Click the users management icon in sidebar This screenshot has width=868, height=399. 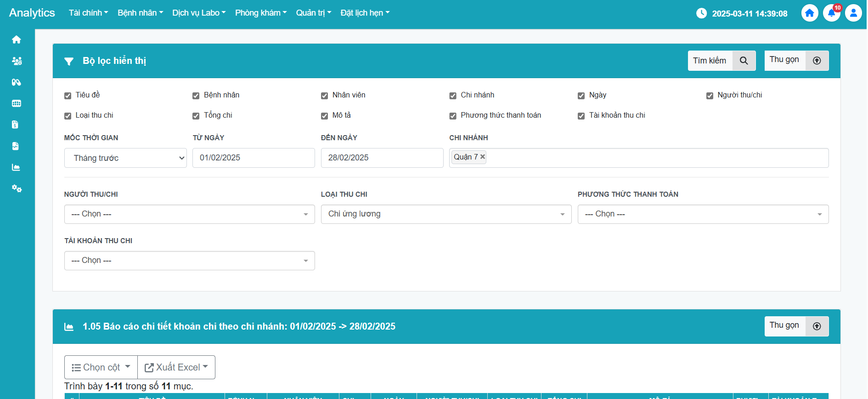click(x=17, y=61)
